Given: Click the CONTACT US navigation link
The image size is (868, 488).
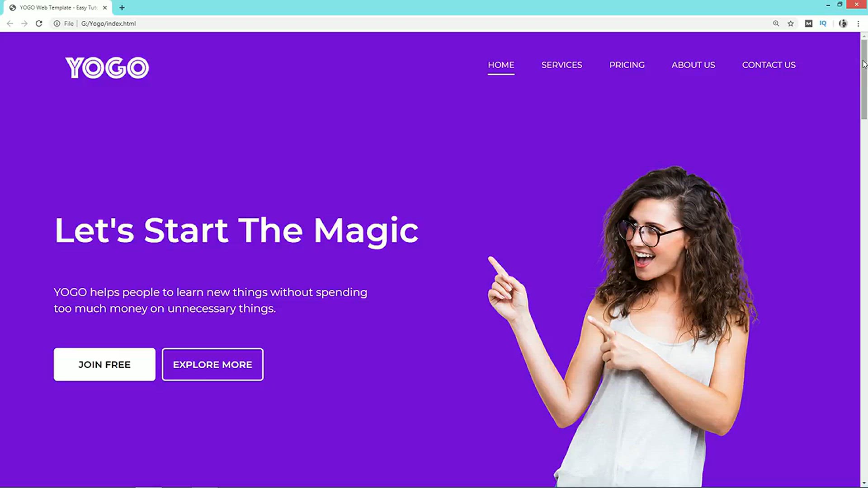Looking at the screenshot, I should (x=769, y=64).
